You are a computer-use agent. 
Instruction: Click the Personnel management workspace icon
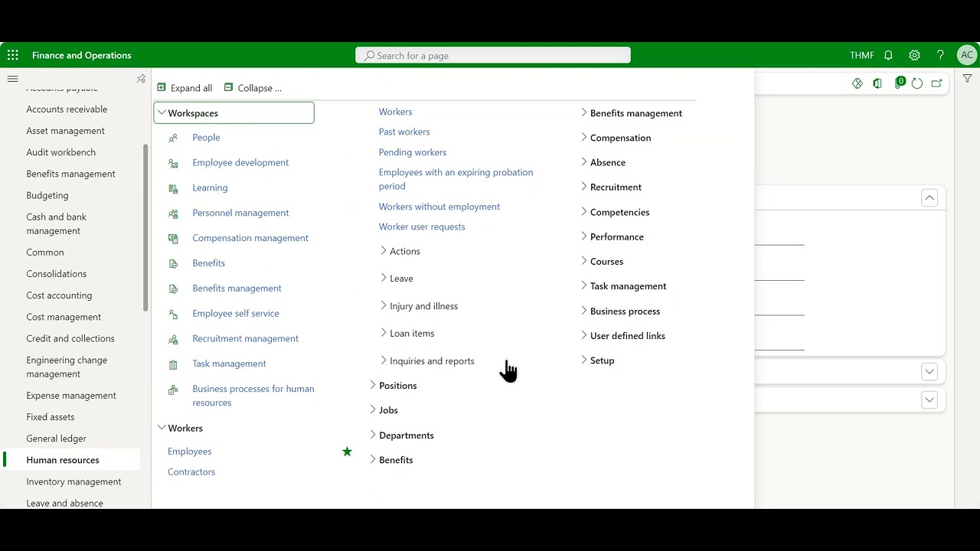pyautogui.click(x=173, y=214)
